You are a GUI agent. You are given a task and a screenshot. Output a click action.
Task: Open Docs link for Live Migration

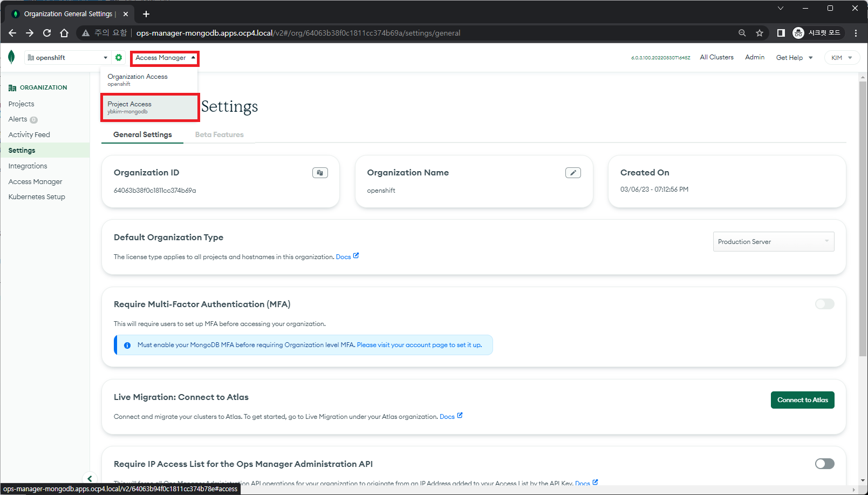pos(451,416)
